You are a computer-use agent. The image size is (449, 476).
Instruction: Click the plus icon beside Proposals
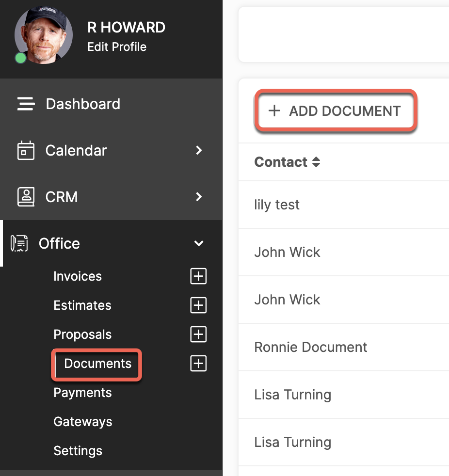(198, 334)
